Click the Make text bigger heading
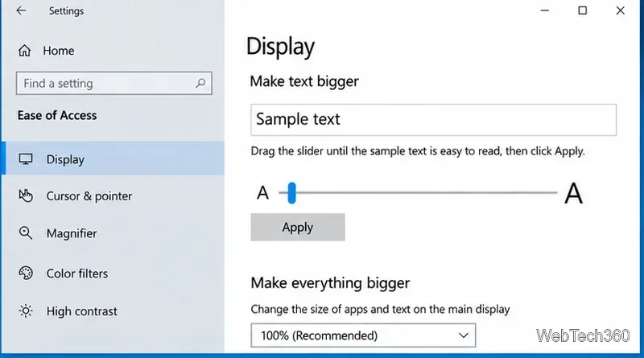The image size is (644, 358). pyautogui.click(x=304, y=81)
